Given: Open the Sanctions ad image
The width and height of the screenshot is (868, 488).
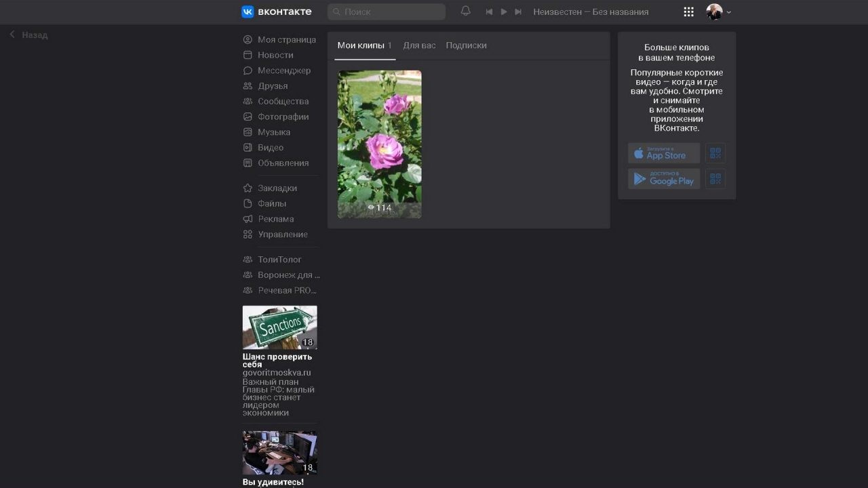Looking at the screenshot, I should (279, 327).
